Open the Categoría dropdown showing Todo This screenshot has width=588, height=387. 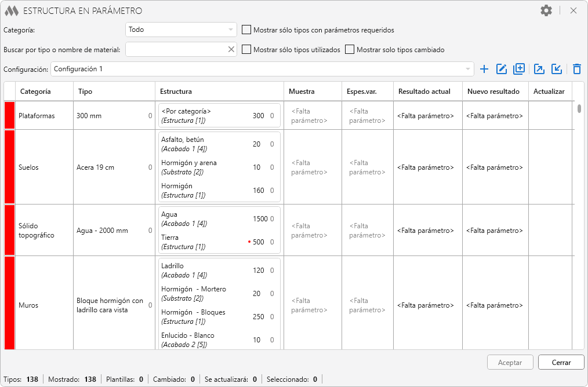click(x=181, y=30)
